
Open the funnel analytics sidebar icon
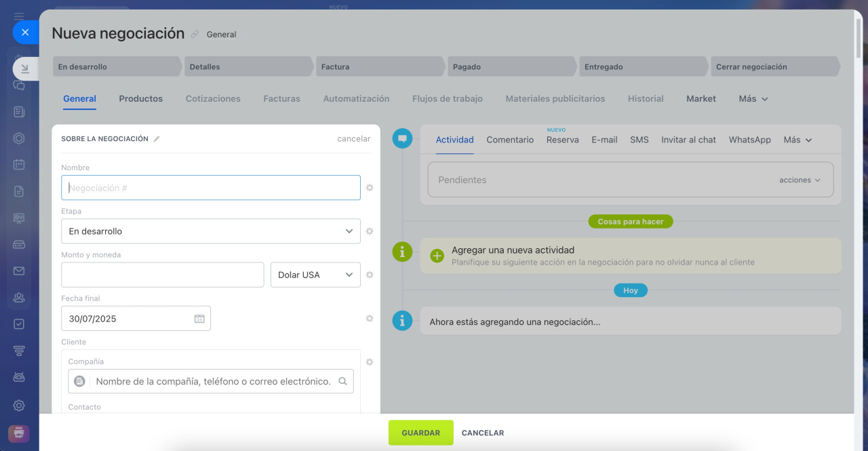pyautogui.click(x=19, y=351)
